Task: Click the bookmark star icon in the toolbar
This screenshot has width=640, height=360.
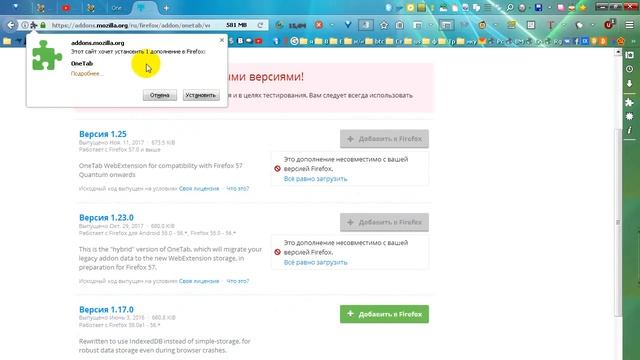Action: click(x=384, y=25)
